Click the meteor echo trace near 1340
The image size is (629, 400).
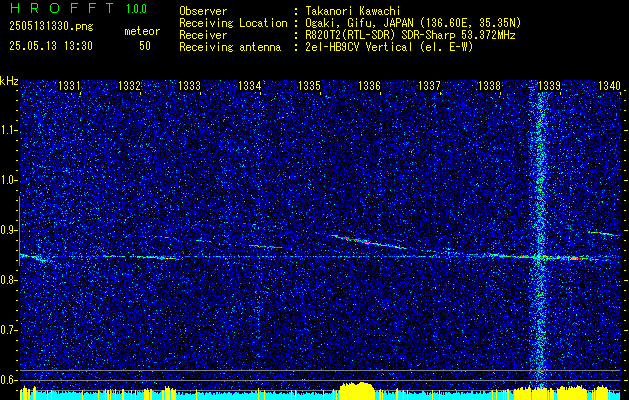(x=603, y=233)
